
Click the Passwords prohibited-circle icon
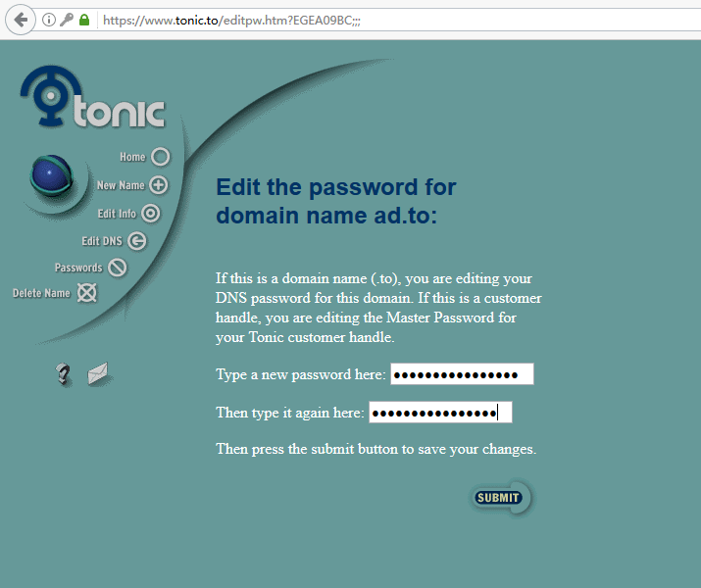(x=118, y=268)
